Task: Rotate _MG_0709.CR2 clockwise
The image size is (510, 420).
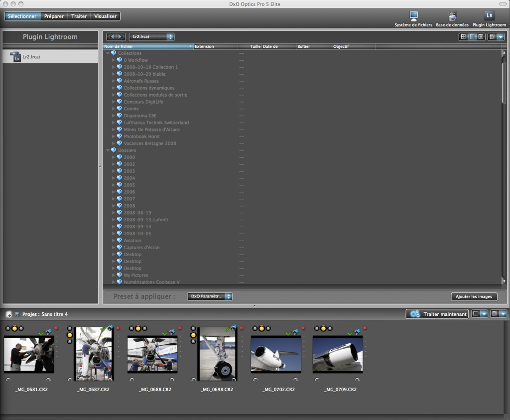Action: coord(358,379)
